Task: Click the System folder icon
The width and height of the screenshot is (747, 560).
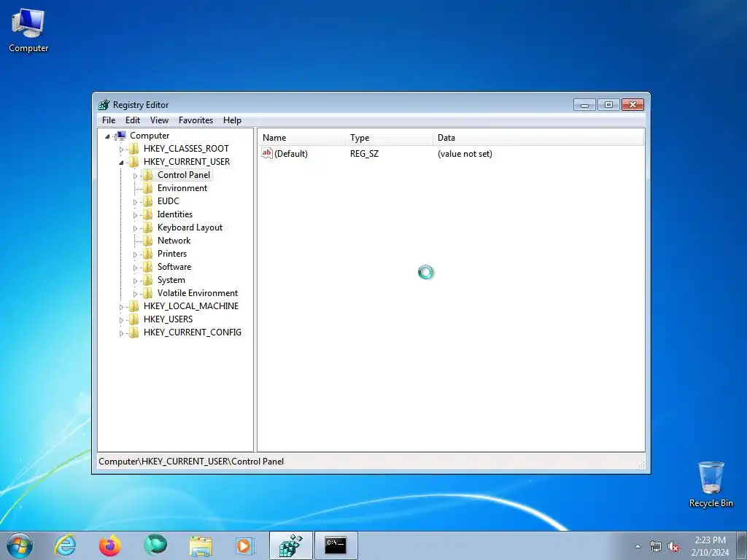Action: coord(148,279)
